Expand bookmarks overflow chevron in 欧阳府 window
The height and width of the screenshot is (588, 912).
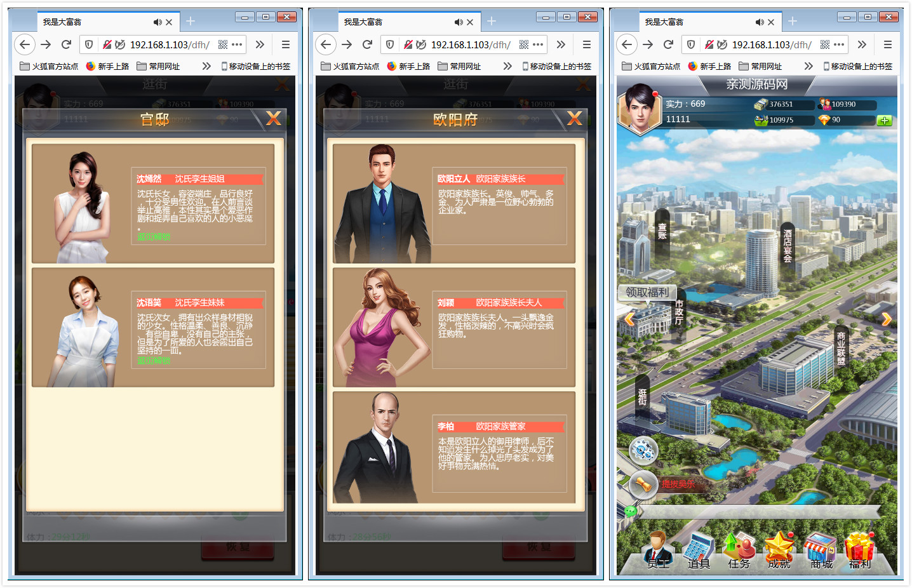[507, 66]
